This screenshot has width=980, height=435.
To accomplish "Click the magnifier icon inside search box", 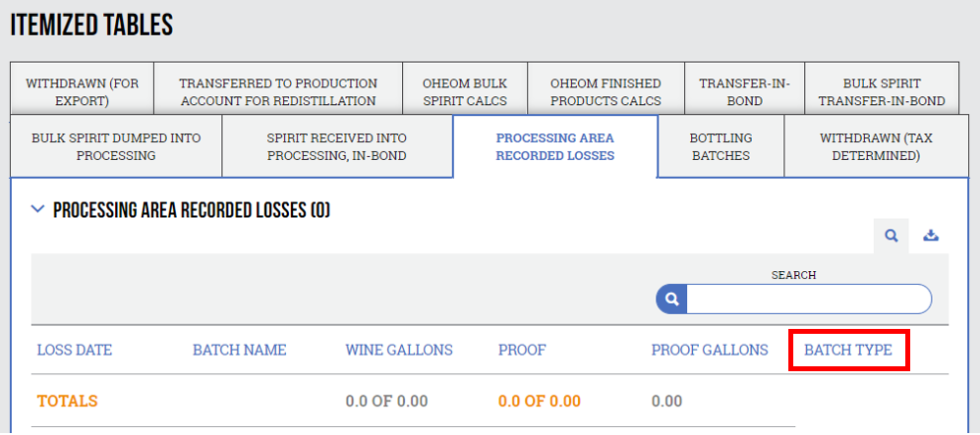I will (672, 299).
